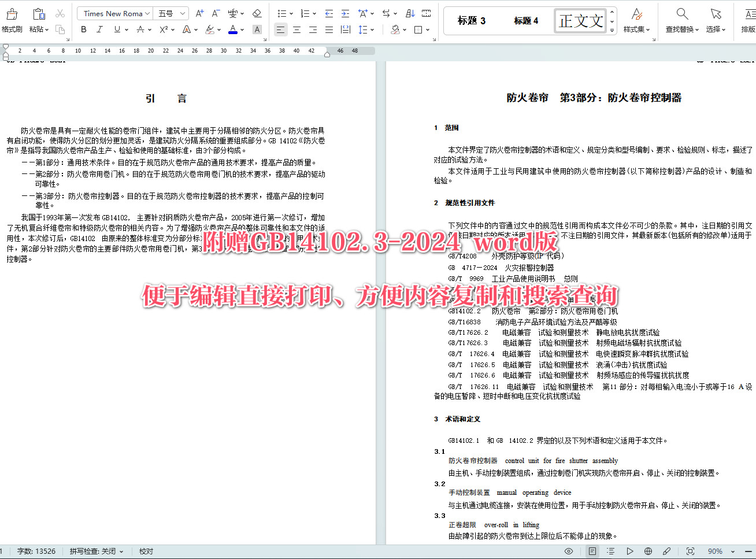The image size is (756, 559).
Task: Apply superscript with the X² icon
Action: 162,29
